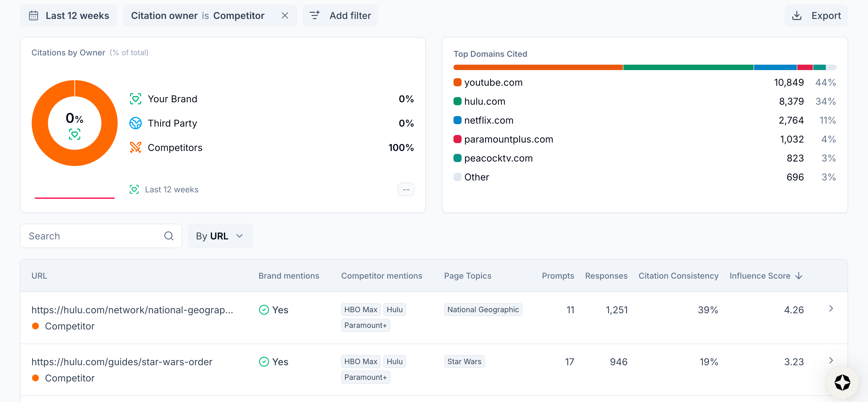Click the orange bar segment in Top Domains
868x402 pixels.
tap(538, 67)
